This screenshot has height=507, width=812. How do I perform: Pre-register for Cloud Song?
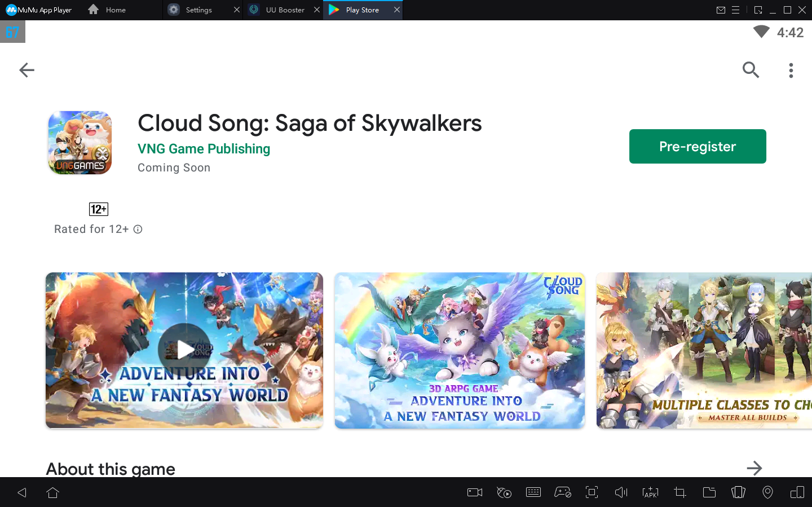(698, 146)
